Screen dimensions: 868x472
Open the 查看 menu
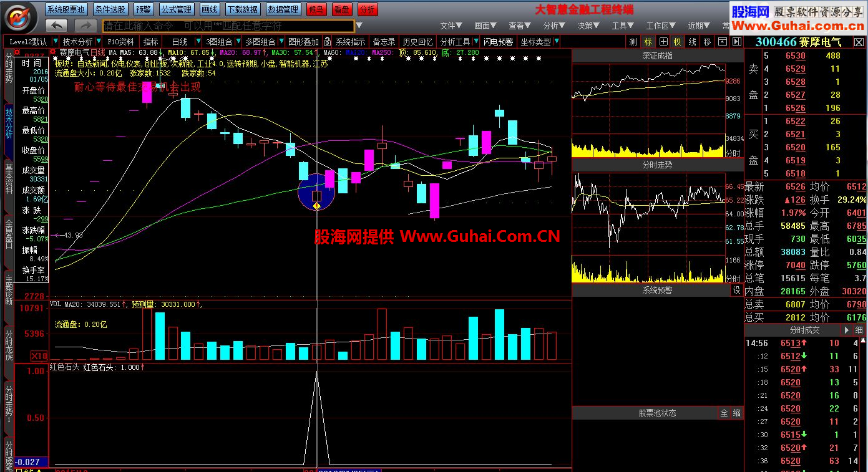(520, 26)
